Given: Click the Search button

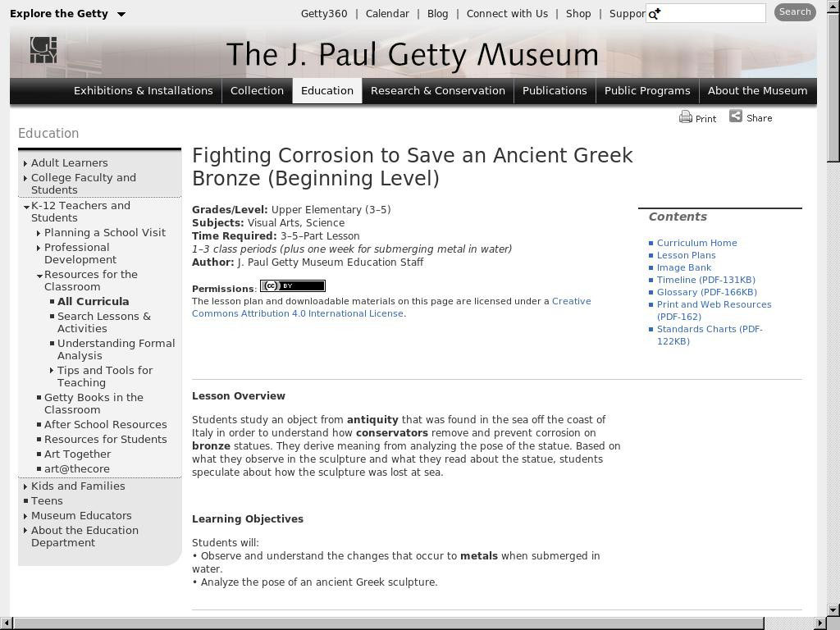Looking at the screenshot, I should click(x=795, y=12).
